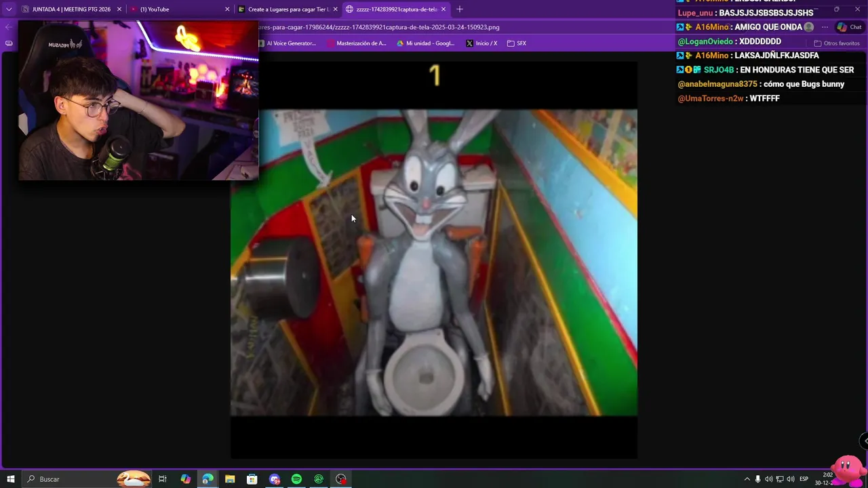Click the YouTube tab favicon
The width and height of the screenshot is (868, 488).
(134, 9)
